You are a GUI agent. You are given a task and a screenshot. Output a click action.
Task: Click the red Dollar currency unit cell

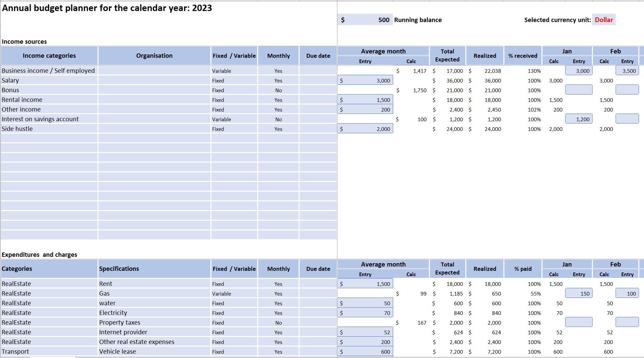click(604, 20)
